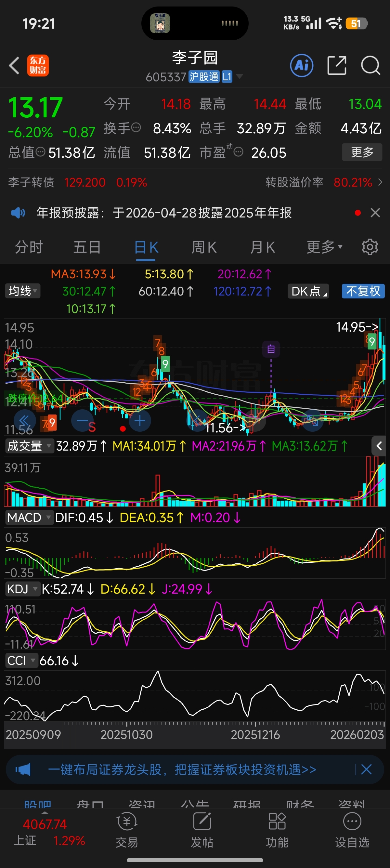Open the search magnifier icon
Viewport: 390px width, 868px height.
tap(370, 65)
